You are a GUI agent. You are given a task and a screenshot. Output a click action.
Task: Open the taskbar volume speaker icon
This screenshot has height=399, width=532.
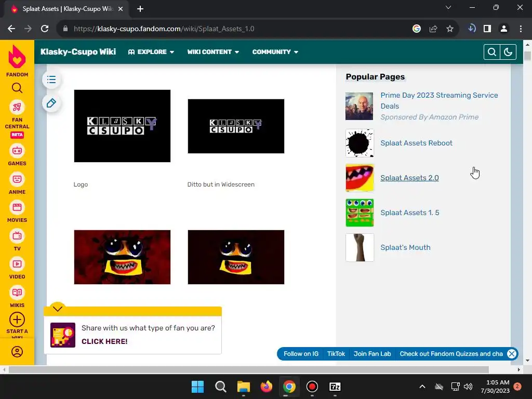pos(468,387)
